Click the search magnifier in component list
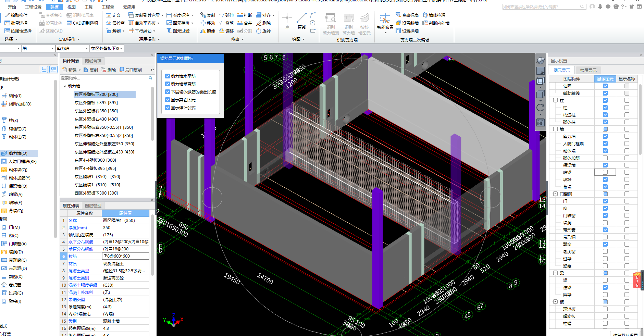644x336 pixels. tap(150, 78)
